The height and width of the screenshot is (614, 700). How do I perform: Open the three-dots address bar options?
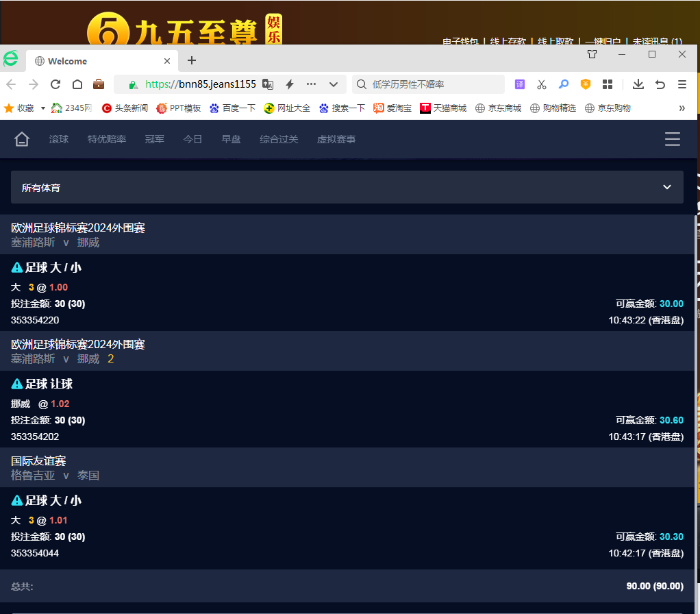click(311, 84)
